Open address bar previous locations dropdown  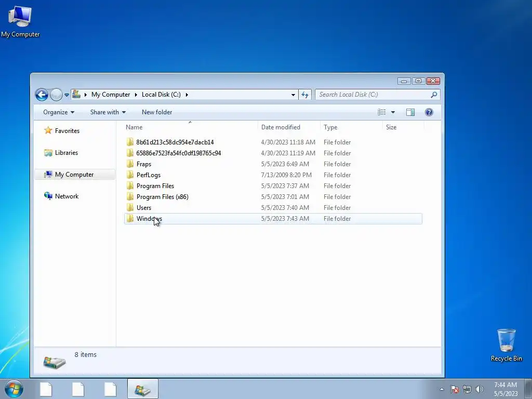(293, 95)
